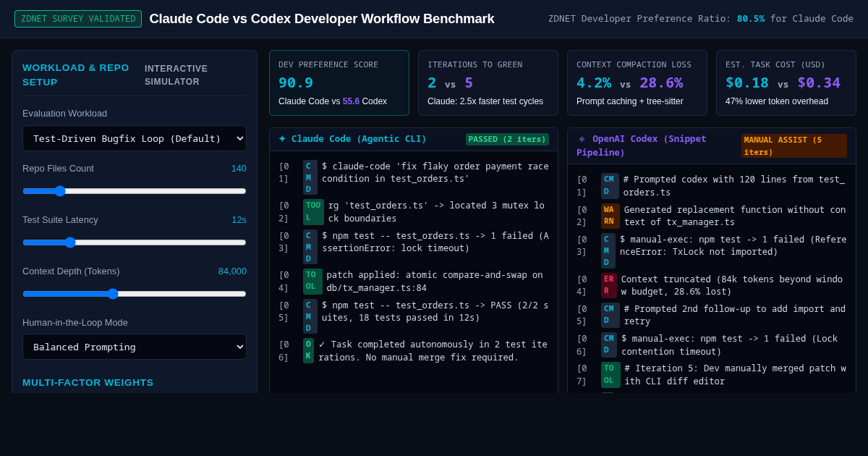Select the Dev Preference Score card

(x=339, y=83)
